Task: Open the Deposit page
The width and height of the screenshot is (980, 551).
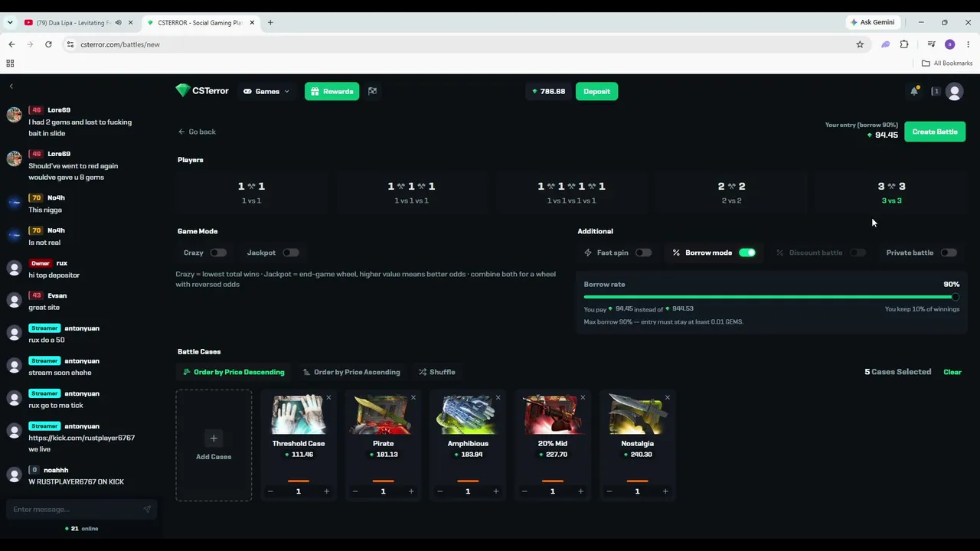Action: pyautogui.click(x=596, y=91)
